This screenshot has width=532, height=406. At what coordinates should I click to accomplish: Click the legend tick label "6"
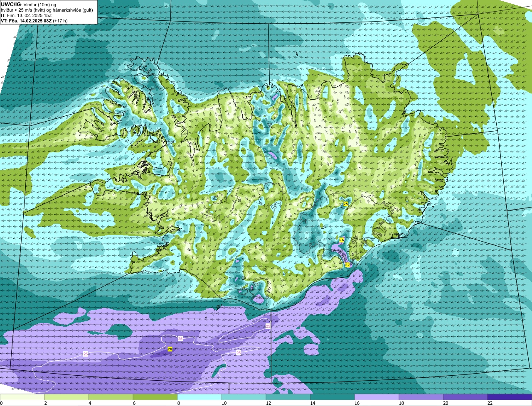coord(134,403)
